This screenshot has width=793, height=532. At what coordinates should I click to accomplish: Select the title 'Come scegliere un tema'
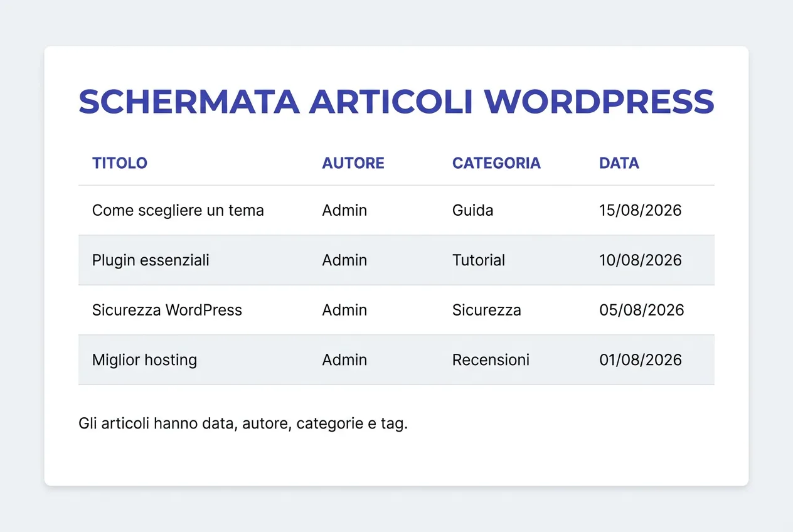pos(178,210)
